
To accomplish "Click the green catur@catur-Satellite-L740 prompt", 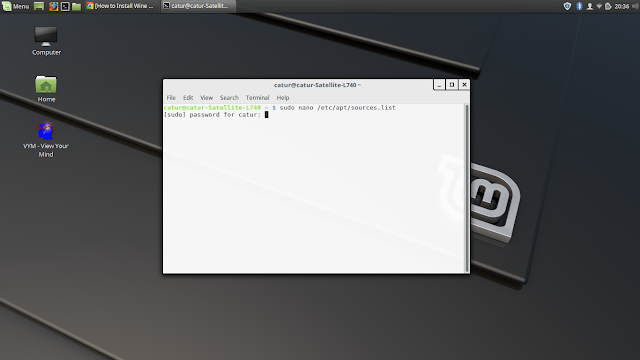I will pyautogui.click(x=212, y=107).
